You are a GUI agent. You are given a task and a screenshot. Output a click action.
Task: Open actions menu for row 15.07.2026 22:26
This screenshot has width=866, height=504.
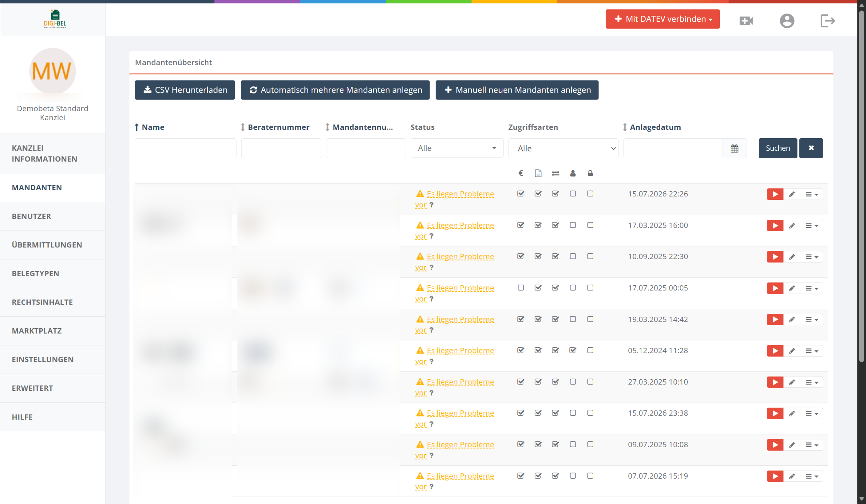pyautogui.click(x=811, y=194)
